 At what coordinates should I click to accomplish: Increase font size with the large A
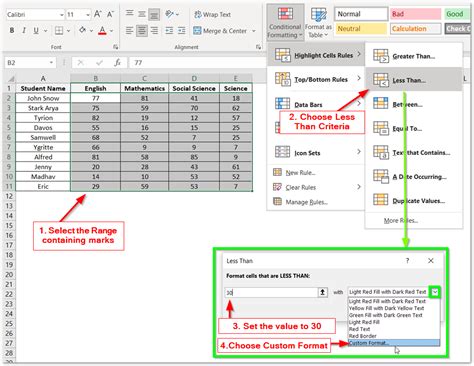(98, 14)
